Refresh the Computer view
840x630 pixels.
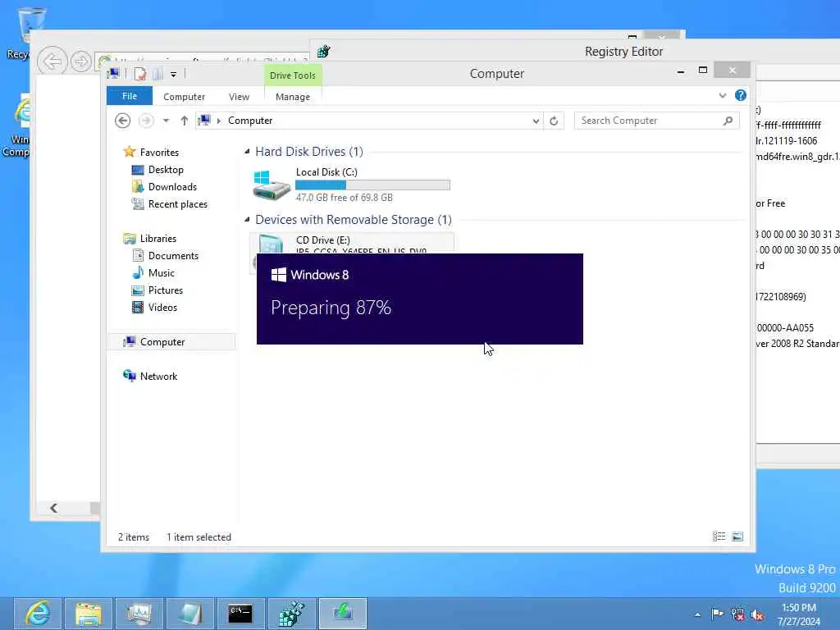coord(554,121)
